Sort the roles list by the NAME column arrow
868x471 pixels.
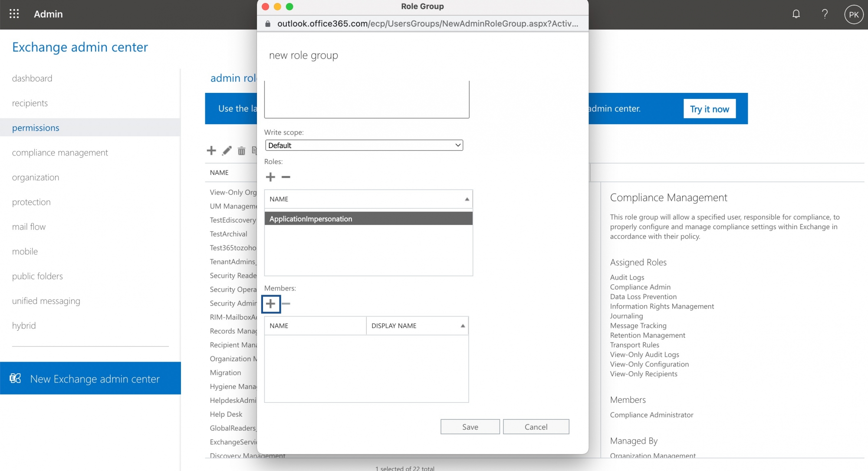pyautogui.click(x=467, y=199)
